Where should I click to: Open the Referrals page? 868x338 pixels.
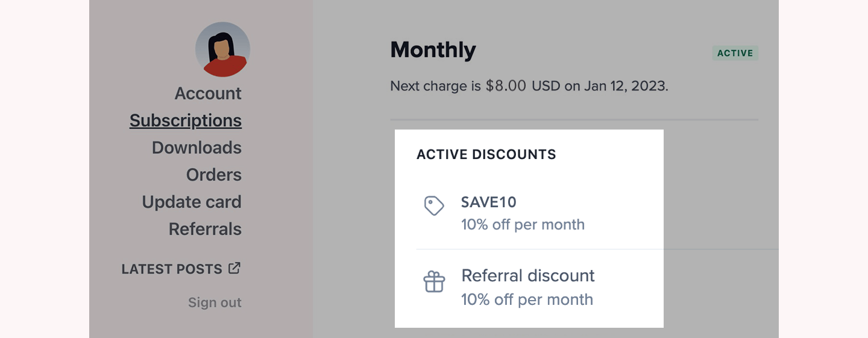coord(205,229)
